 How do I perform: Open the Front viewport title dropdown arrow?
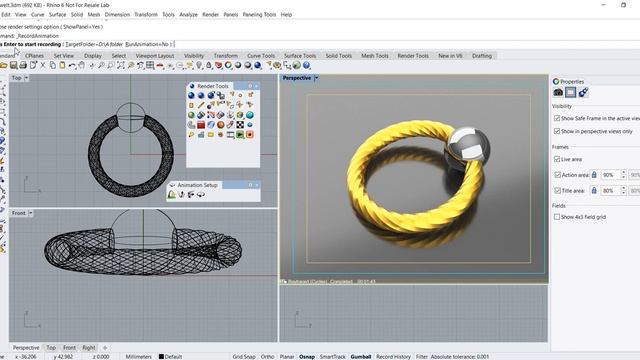[31, 213]
